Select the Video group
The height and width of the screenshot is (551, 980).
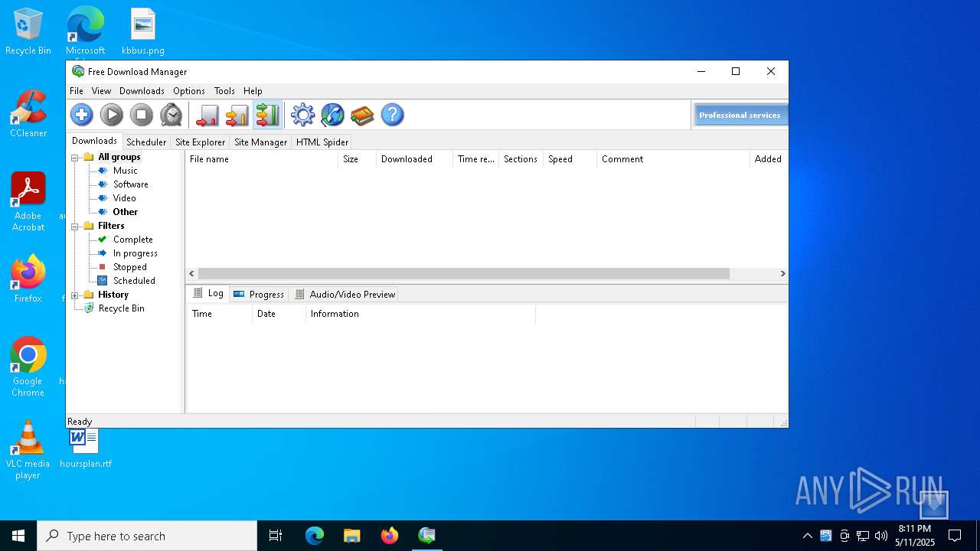125,198
